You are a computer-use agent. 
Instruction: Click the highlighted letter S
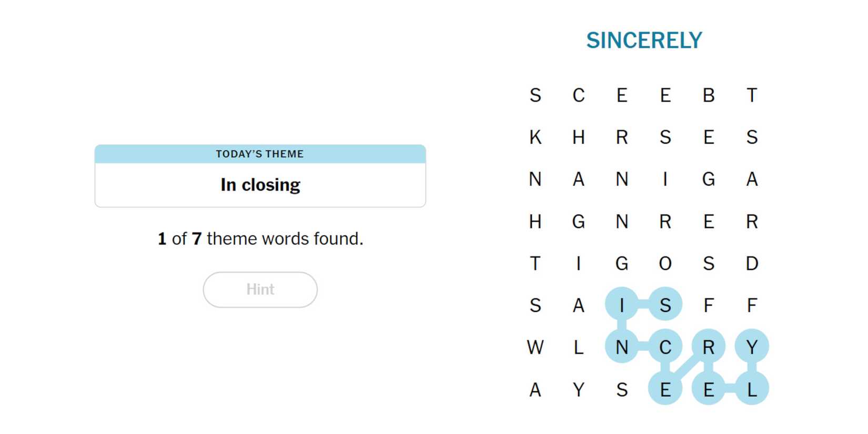click(665, 305)
